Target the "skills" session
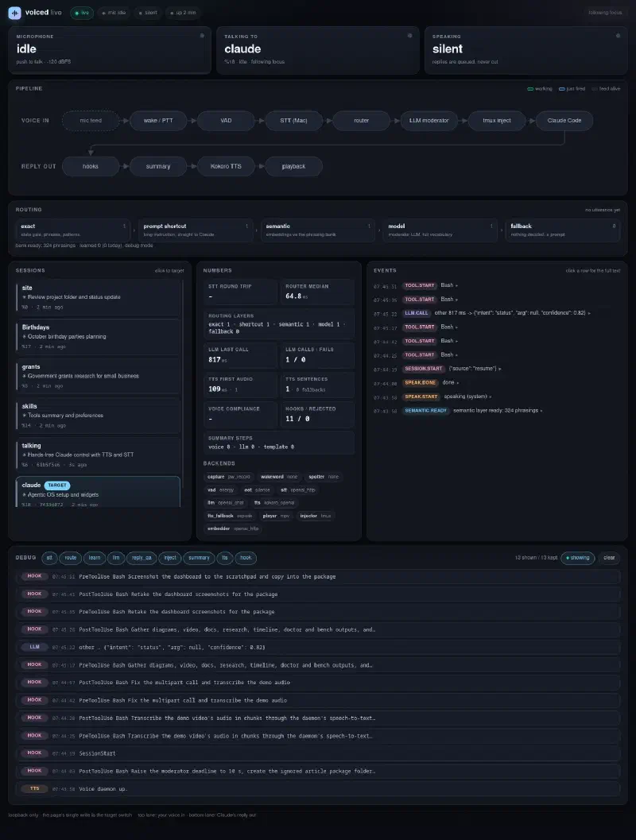 pos(98,415)
